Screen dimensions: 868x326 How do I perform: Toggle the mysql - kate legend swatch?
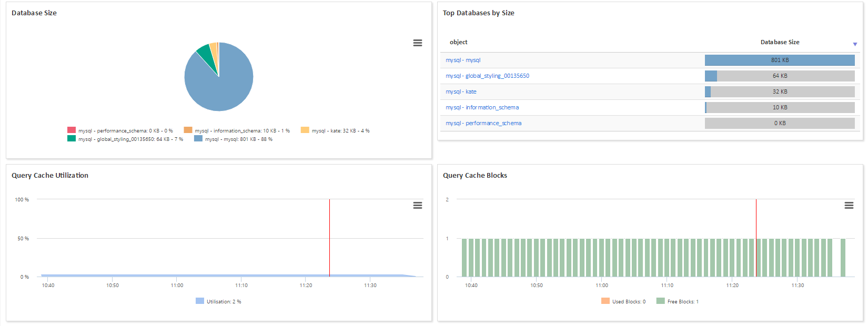[x=305, y=130]
